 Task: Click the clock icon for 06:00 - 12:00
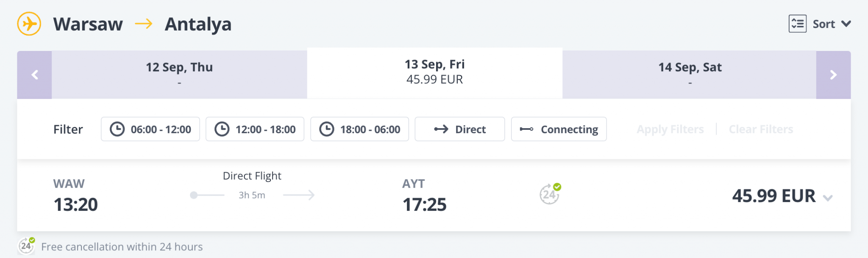[x=117, y=129]
